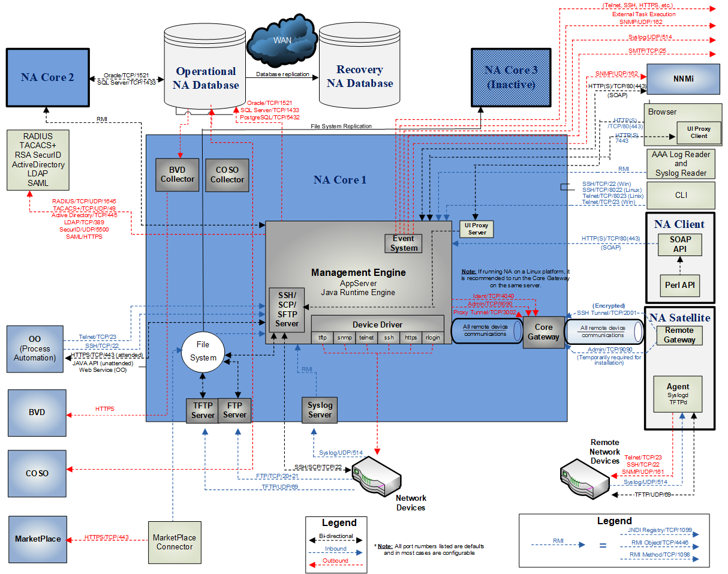Click the Syslog Server component
728x574 pixels.
pos(320,410)
